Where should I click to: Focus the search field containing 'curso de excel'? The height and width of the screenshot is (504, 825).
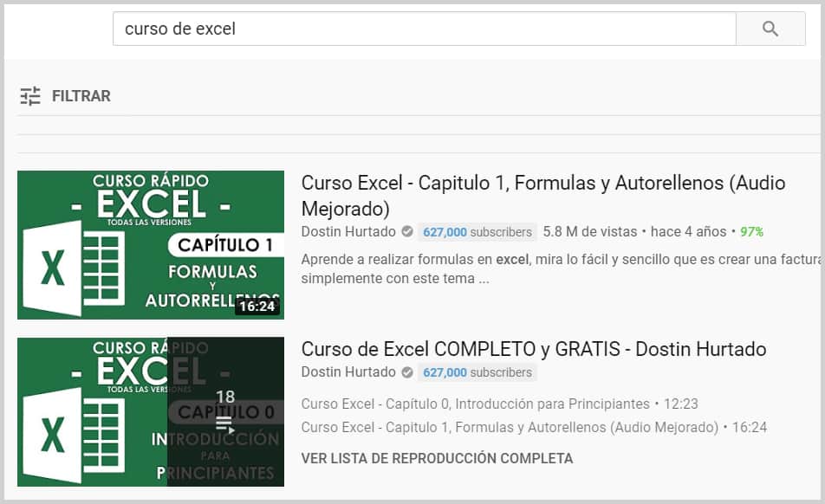click(424, 29)
